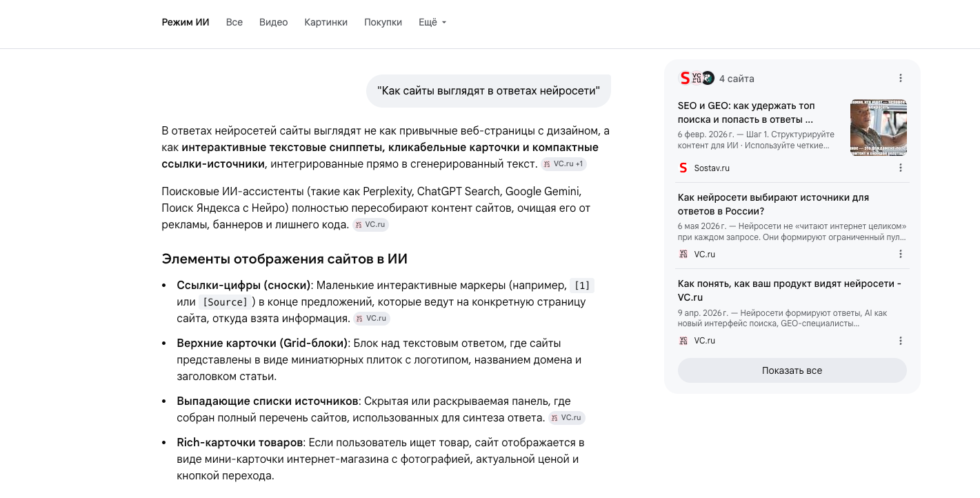Click the VC.ru +1 source chip

(x=564, y=164)
